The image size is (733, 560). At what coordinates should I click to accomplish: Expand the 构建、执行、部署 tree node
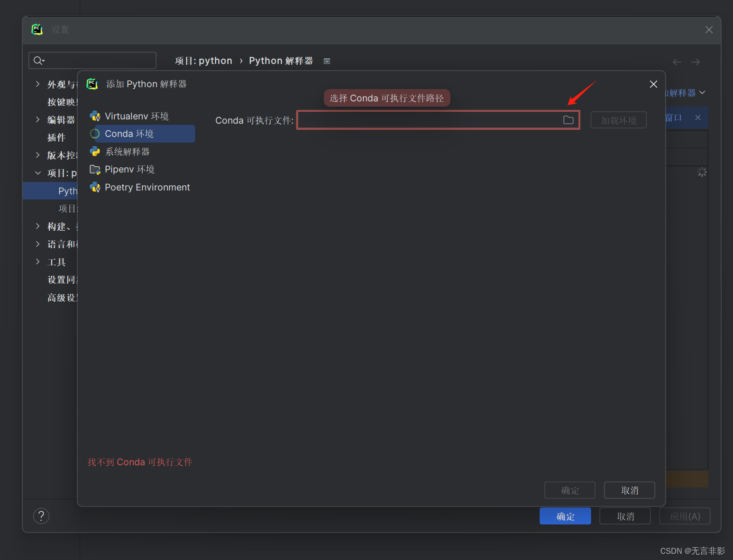pos(37,226)
